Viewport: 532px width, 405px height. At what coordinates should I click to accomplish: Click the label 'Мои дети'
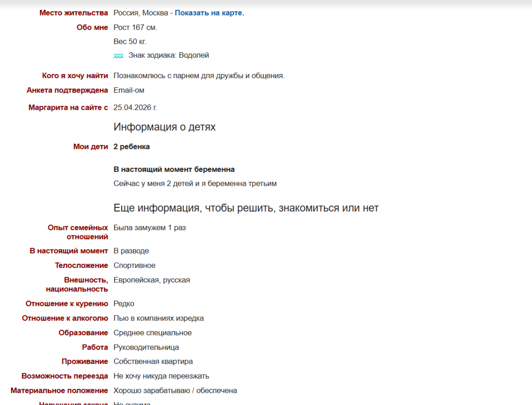[x=91, y=147]
